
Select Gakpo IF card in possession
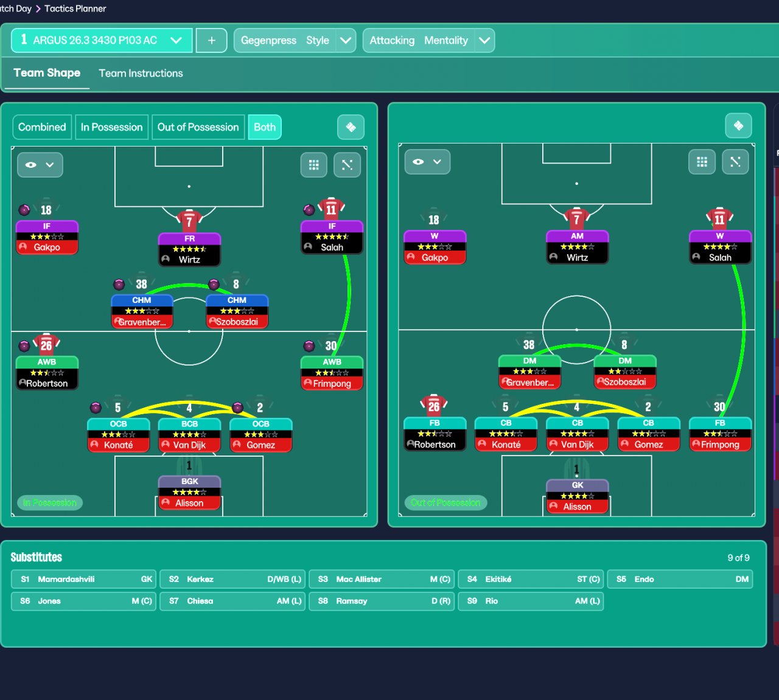point(47,237)
